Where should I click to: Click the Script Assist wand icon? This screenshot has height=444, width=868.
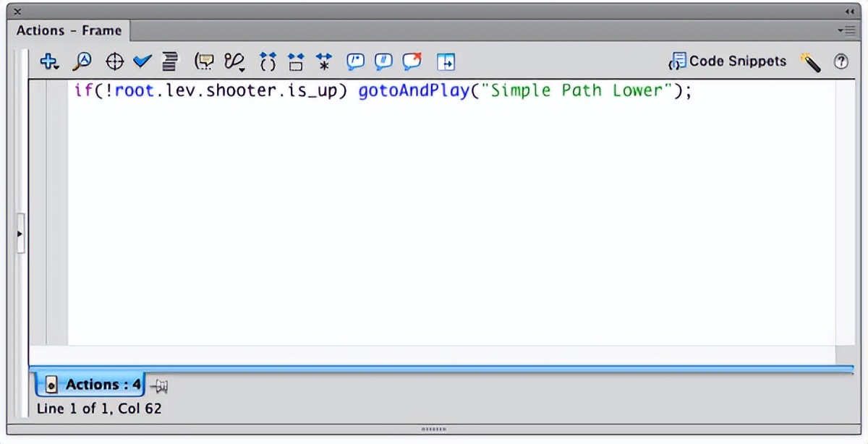pos(810,62)
